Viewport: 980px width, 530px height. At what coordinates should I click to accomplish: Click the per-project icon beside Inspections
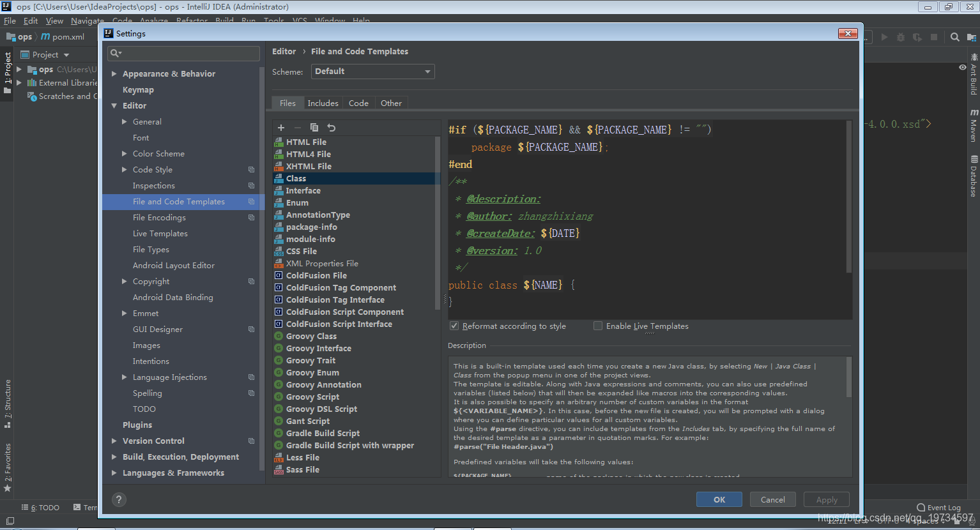coord(251,186)
